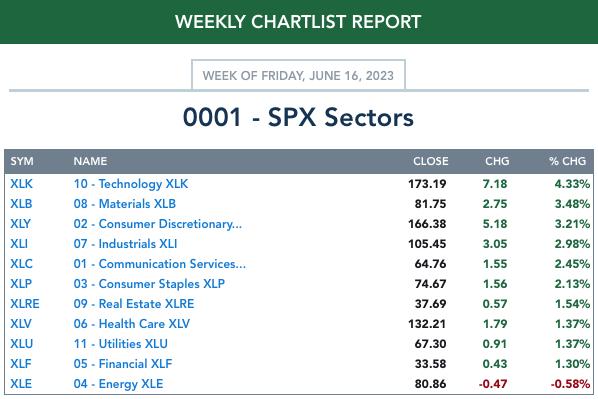Click the XLRE ticker symbol
This screenshot has width=598, height=399.
click(x=25, y=304)
